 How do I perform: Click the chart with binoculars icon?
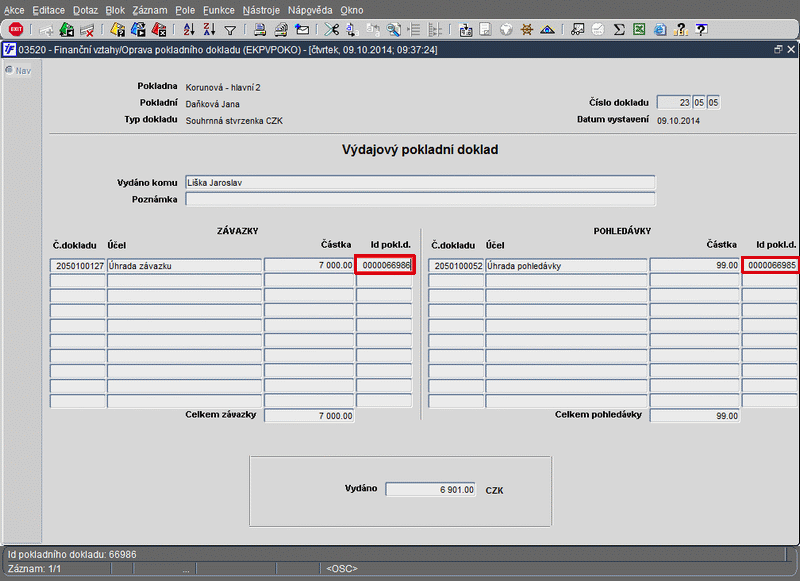coord(578,30)
